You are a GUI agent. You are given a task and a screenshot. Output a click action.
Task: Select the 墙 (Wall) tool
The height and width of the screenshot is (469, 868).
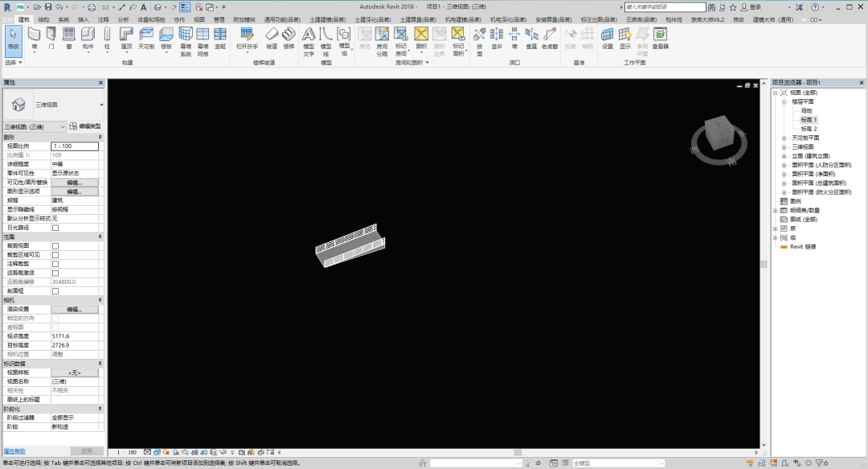coord(34,39)
